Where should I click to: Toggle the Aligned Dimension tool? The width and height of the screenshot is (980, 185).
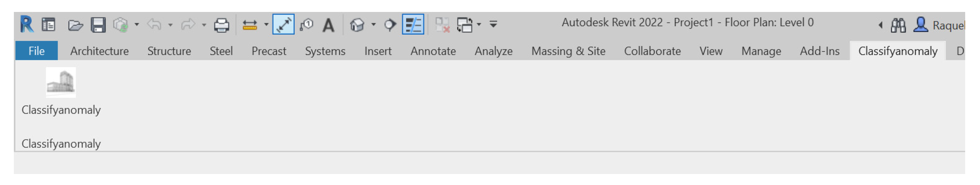[283, 25]
